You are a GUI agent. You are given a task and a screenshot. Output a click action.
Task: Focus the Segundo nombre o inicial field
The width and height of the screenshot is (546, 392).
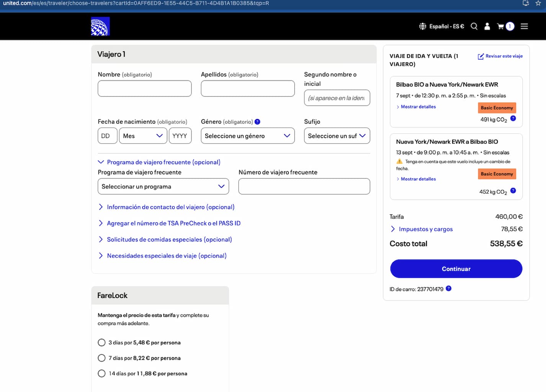pyautogui.click(x=337, y=98)
